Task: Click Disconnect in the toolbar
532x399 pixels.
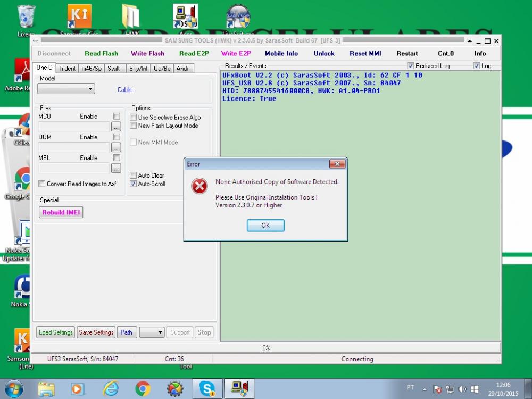Action: click(54, 53)
